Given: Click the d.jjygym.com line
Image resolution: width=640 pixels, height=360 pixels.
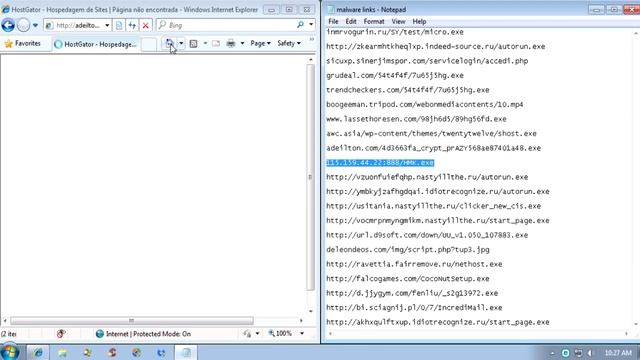Looking at the screenshot, I should 412,293.
